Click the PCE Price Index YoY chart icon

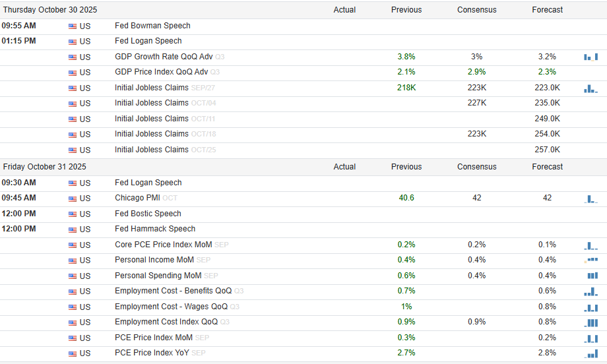(x=591, y=353)
